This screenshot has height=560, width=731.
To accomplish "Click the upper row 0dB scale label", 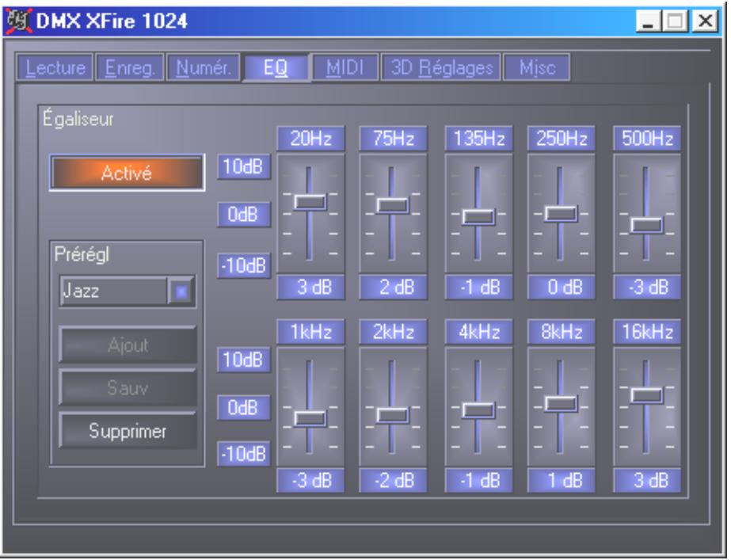I will 244,215.
